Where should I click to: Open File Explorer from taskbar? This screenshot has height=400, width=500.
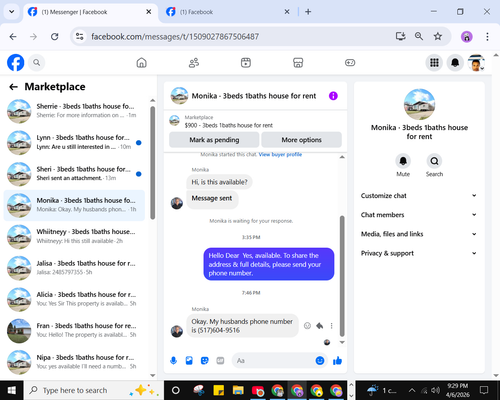(238, 390)
